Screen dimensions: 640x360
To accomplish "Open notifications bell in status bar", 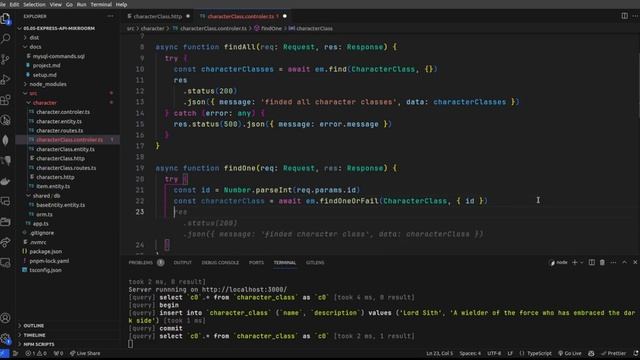I will tap(636, 353).
